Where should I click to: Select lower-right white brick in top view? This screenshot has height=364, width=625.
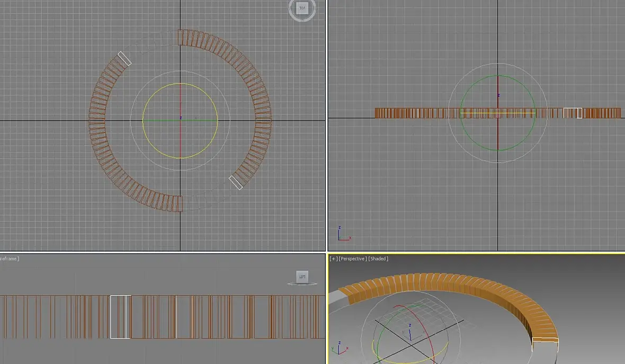click(236, 183)
